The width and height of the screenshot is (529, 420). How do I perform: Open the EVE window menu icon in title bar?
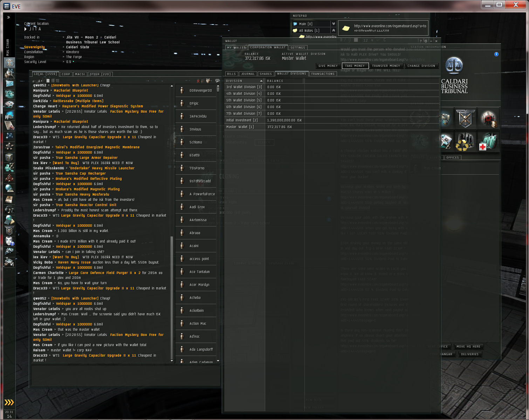point(7,6)
